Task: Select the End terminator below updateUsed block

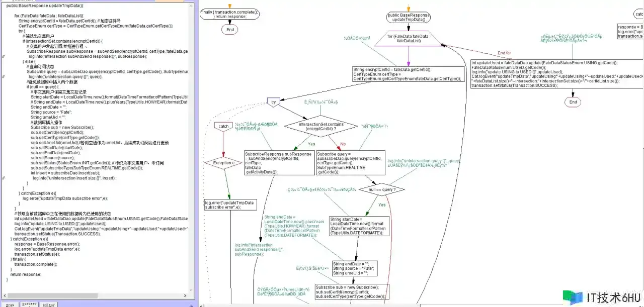Action: [573, 102]
